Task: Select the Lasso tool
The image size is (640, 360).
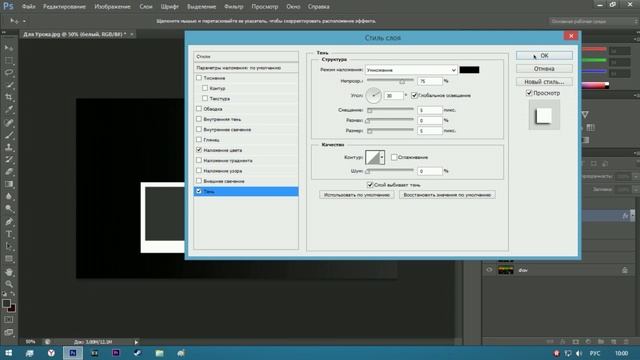Action: (9, 73)
